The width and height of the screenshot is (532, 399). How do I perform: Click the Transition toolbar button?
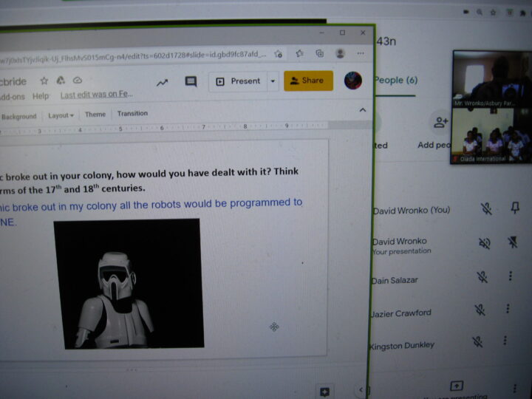coord(132,114)
